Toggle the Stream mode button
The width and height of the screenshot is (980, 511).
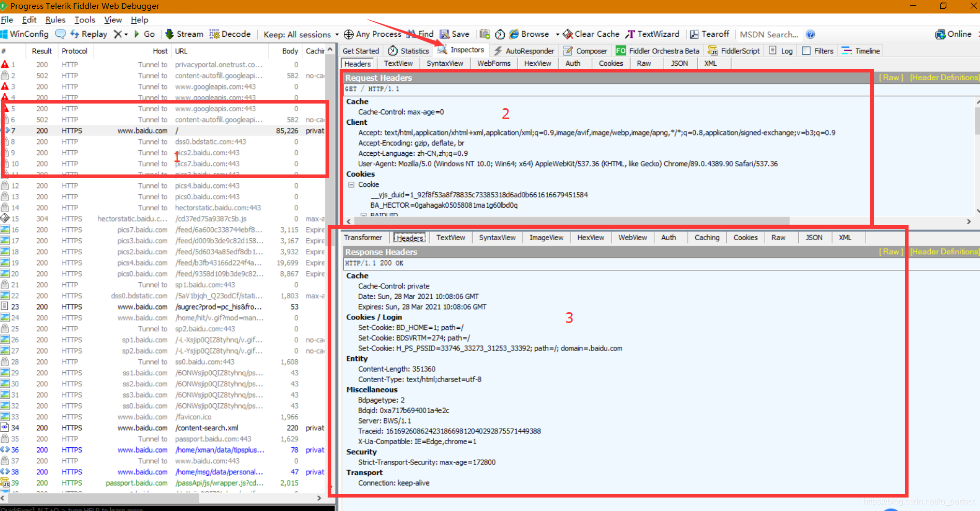(184, 34)
